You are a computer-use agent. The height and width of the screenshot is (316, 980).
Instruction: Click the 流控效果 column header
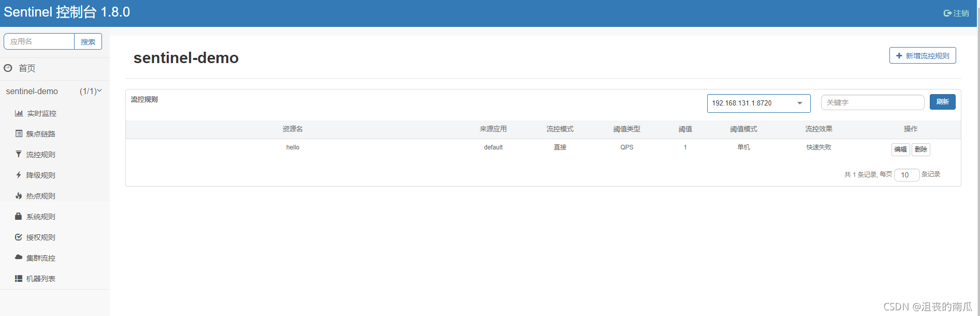point(818,129)
